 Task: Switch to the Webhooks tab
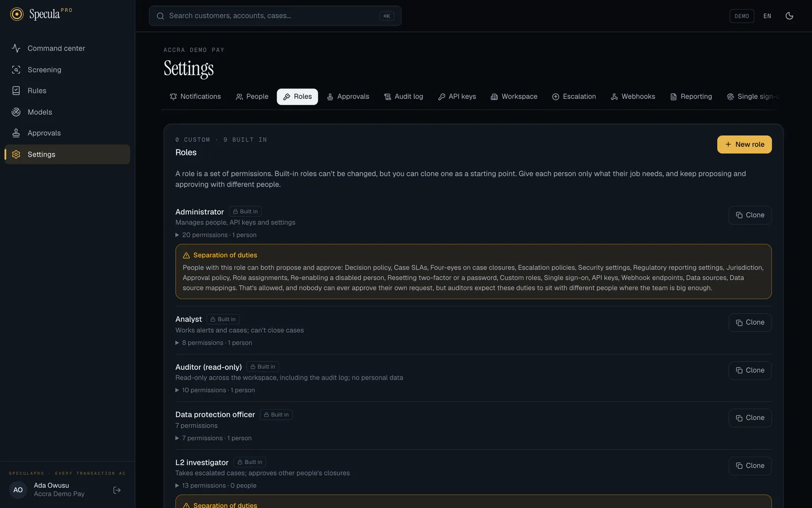[633, 97]
